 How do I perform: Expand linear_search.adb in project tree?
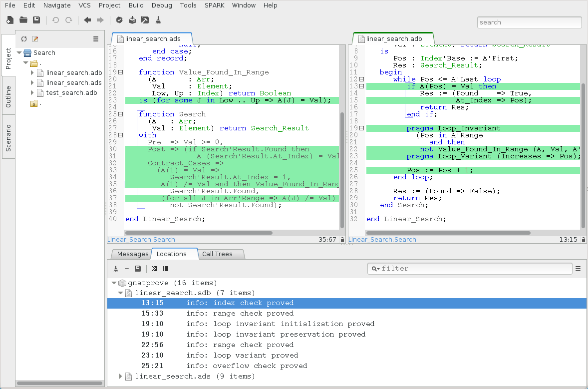coord(32,73)
